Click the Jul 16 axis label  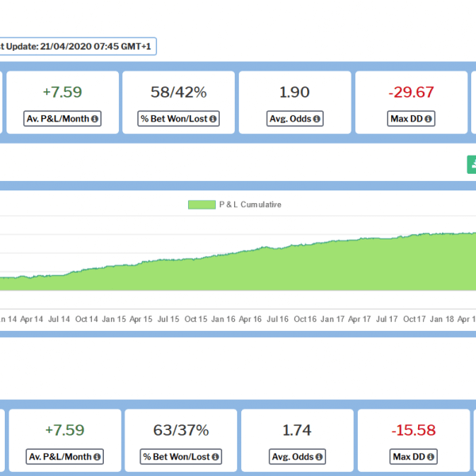pos(278,320)
